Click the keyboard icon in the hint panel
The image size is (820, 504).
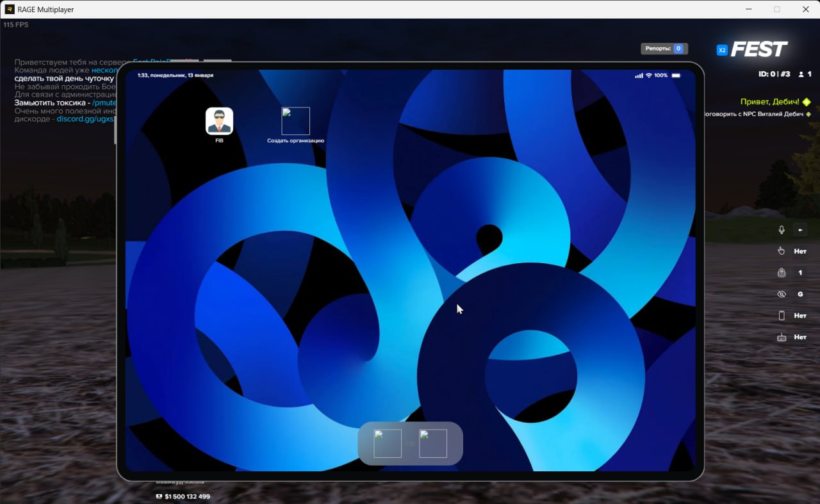(782, 337)
